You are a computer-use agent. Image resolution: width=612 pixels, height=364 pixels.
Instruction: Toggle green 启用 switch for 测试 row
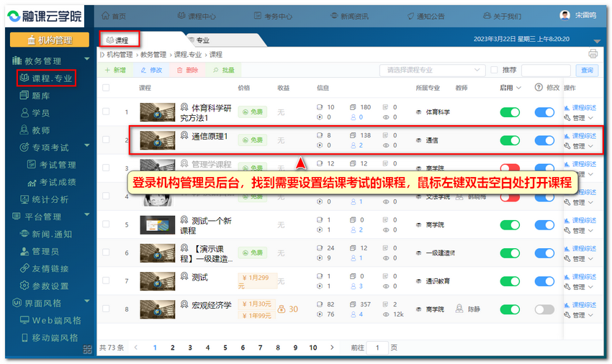(x=510, y=281)
